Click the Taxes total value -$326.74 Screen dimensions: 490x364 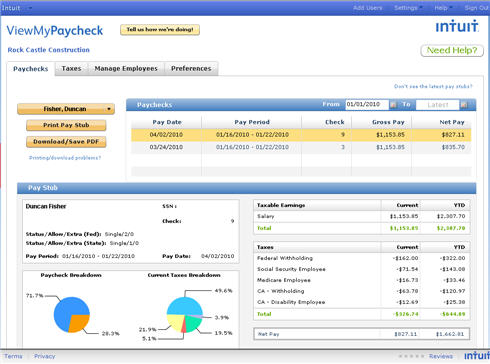[405, 314]
